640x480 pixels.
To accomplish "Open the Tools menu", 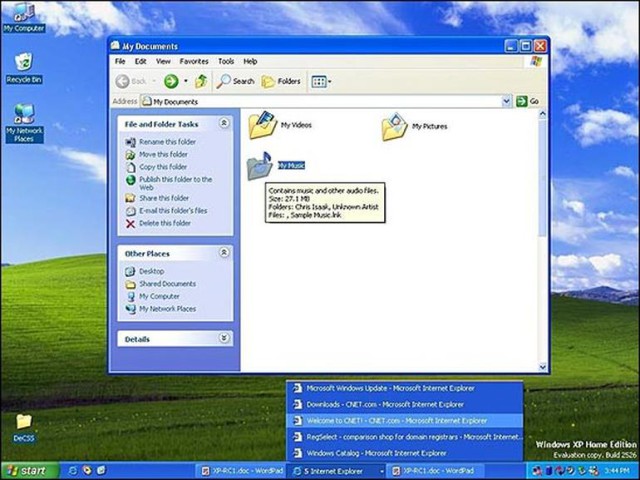I will coord(226,61).
